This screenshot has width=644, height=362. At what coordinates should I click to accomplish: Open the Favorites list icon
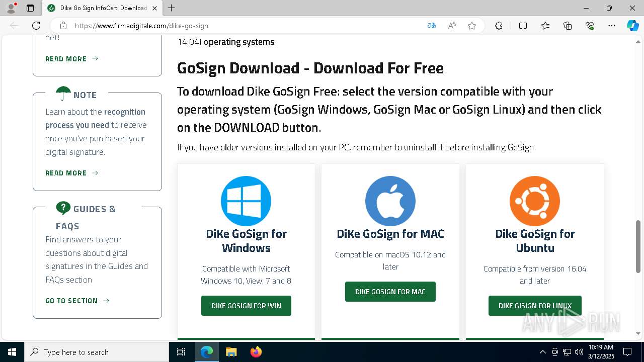(545, 26)
